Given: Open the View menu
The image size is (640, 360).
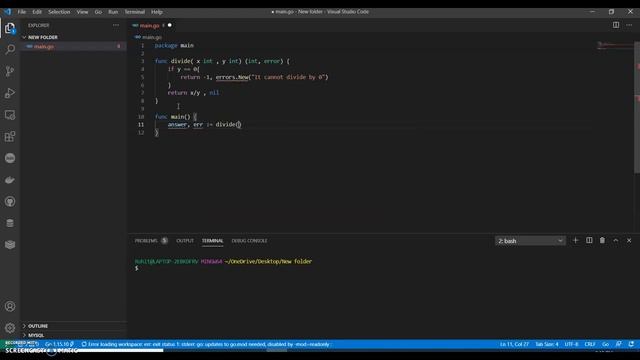Looking at the screenshot, I should (x=82, y=12).
